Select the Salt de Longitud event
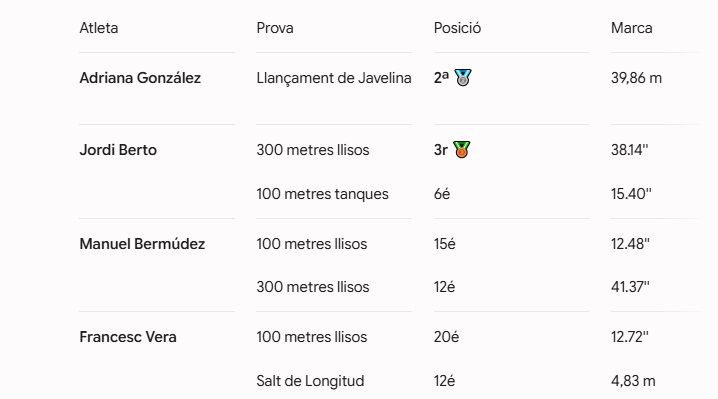This screenshot has height=399, width=718. tap(310, 381)
